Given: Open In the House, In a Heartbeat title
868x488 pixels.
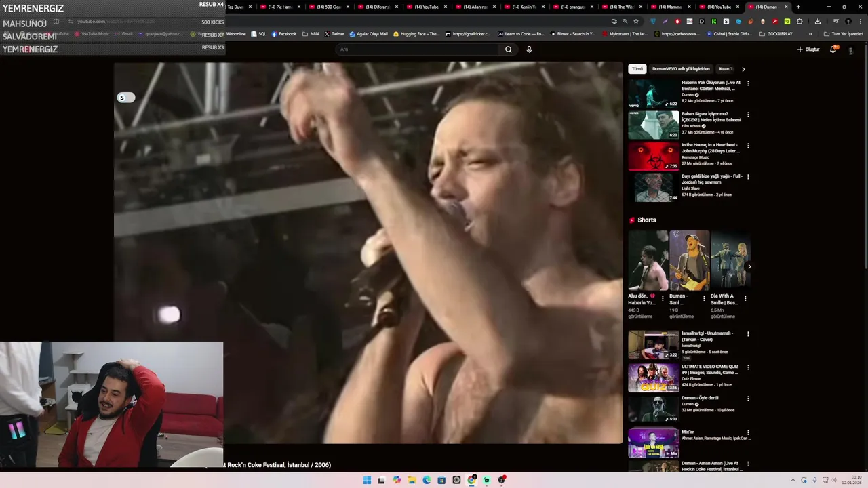Looking at the screenshot, I should 711,148.
